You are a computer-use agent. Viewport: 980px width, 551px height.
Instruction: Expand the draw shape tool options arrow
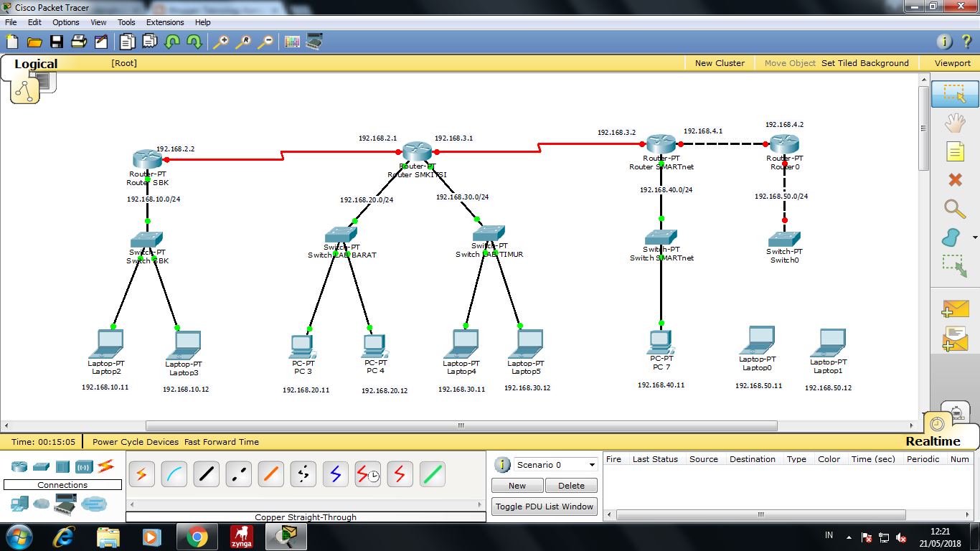click(x=974, y=237)
